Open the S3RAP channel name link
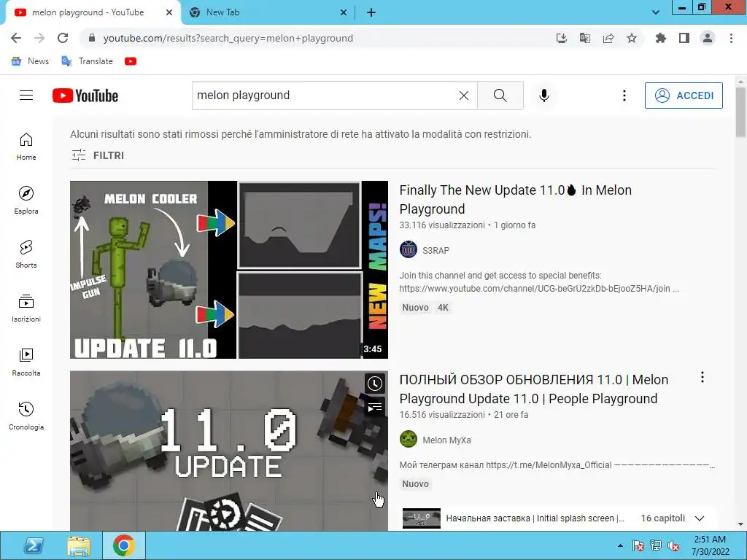747x560 pixels. pyautogui.click(x=436, y=251)
